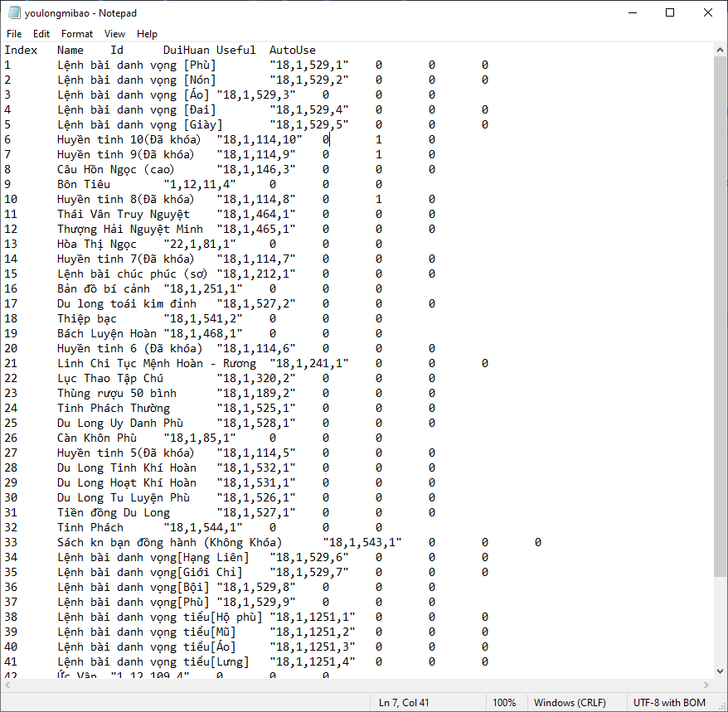This screenshot has height=712, width=728.
Task: Open the Edit menu
Action: coord(41,34)
